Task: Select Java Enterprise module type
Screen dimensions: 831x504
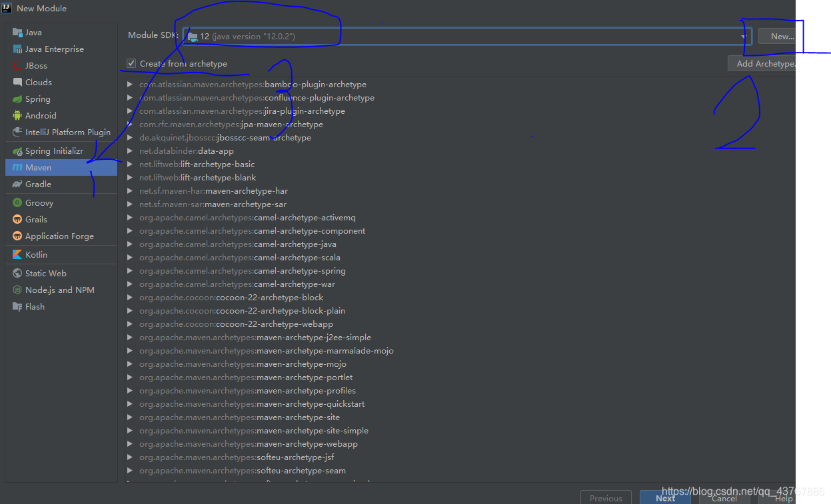Action: [x=61, y=49]
